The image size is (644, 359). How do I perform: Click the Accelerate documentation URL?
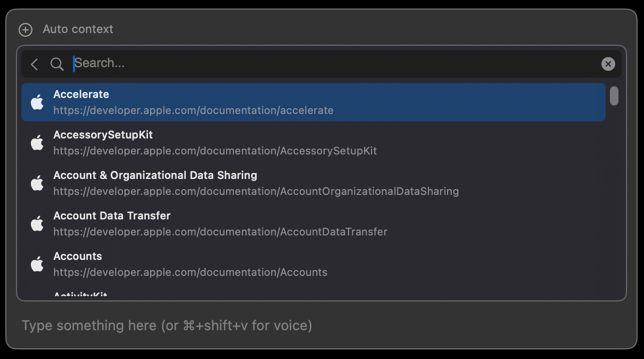tap(193, 111)
